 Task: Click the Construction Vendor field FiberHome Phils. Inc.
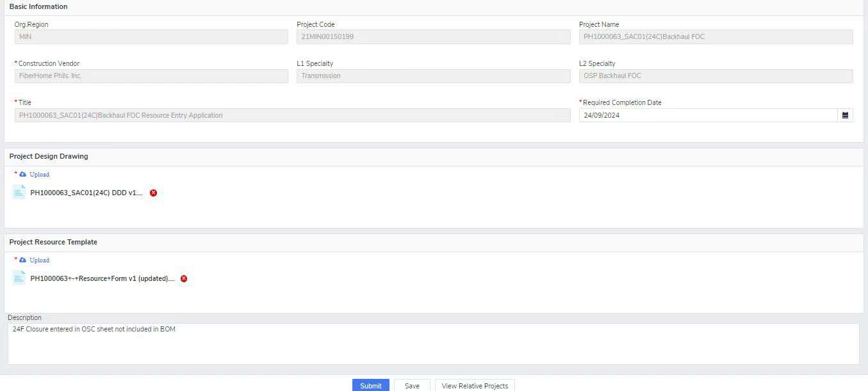tap(151, 76)
